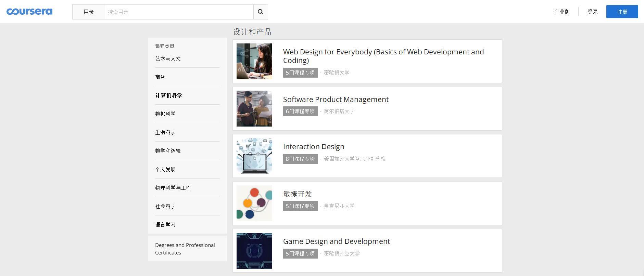Open Web Design for Everybody course title

[383, 56]
